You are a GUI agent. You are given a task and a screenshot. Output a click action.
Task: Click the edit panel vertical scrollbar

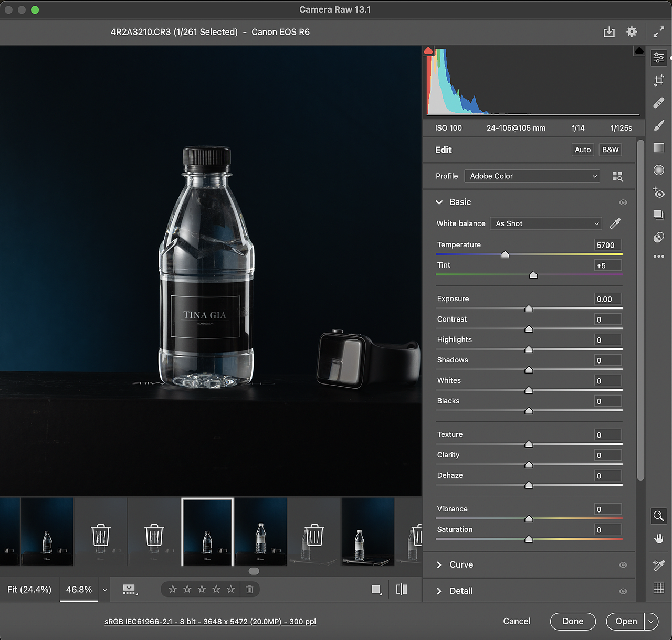click(x=640, y=310)
